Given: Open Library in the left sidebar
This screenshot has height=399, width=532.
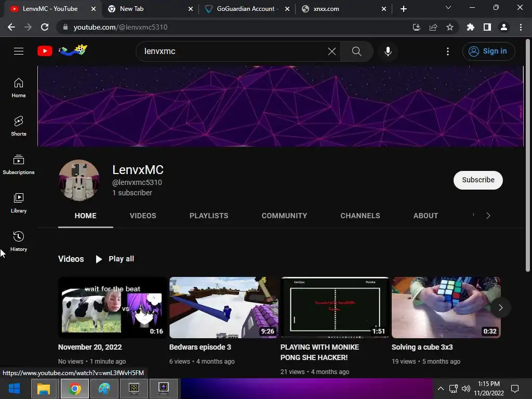Looking at the screenshot, I should click(x=19, y=203).
